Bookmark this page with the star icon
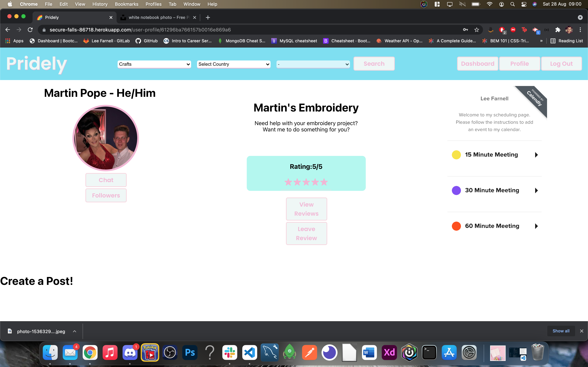Viewport: 588px width, 367px height. (x=477, y=30)
